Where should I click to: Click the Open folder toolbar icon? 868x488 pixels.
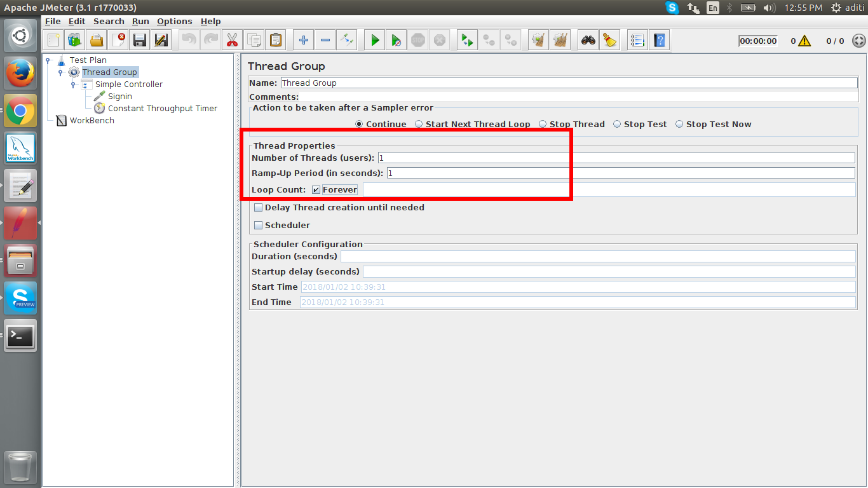[x=97, y=41]
